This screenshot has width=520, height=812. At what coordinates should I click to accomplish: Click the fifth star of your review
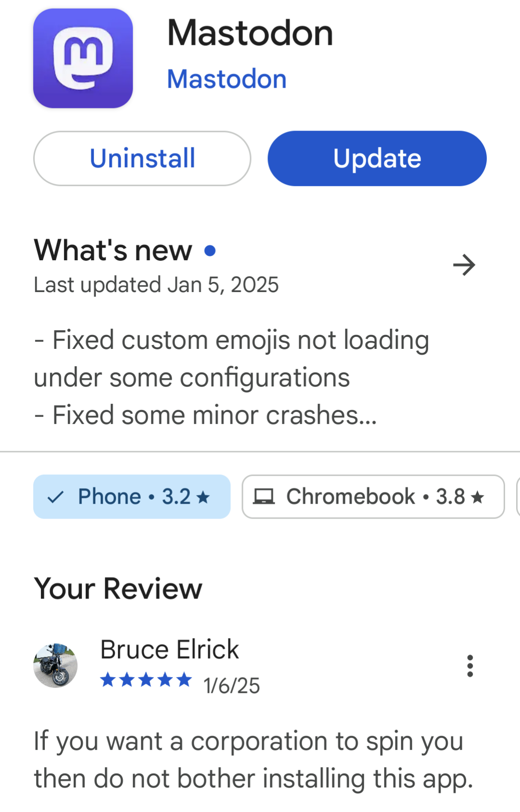[x=184, y=680]
